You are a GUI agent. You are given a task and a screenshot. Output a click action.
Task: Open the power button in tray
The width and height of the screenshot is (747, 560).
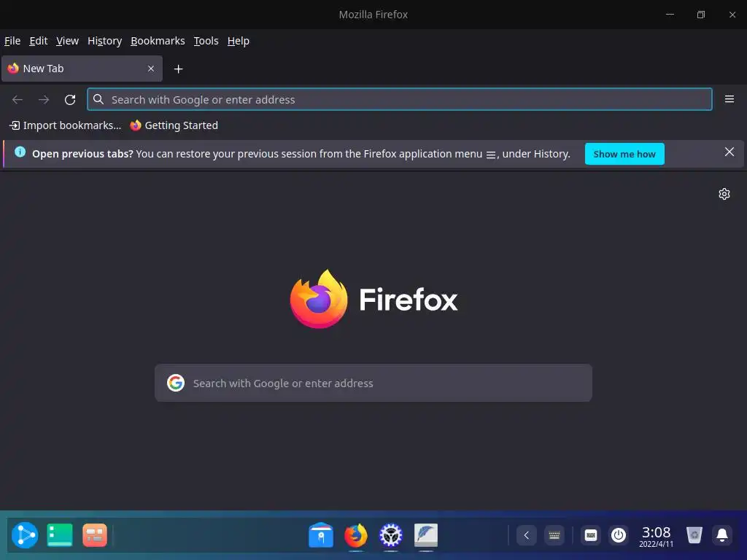pyautogui.click(x=619, y=535)
